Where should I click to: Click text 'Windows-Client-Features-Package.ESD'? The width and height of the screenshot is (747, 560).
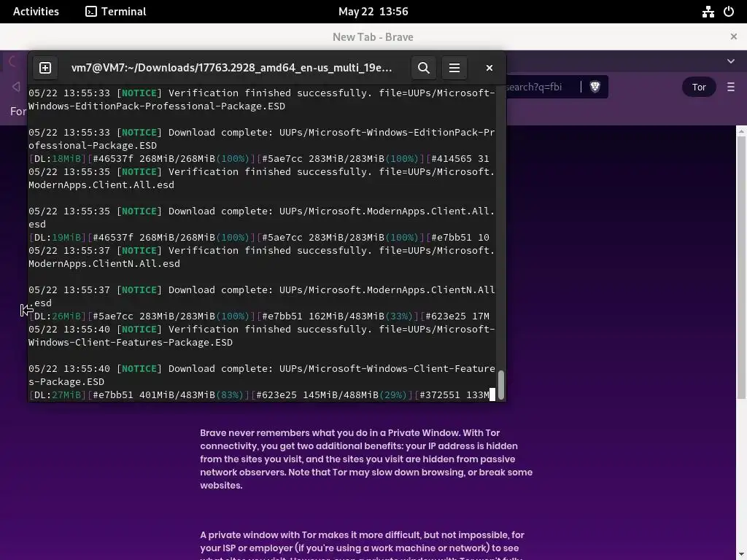click(x=131, y=343)
